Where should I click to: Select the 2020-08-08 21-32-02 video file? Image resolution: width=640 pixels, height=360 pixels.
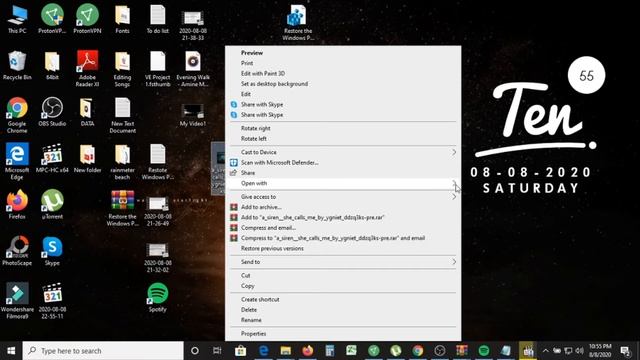pos(158,257)
